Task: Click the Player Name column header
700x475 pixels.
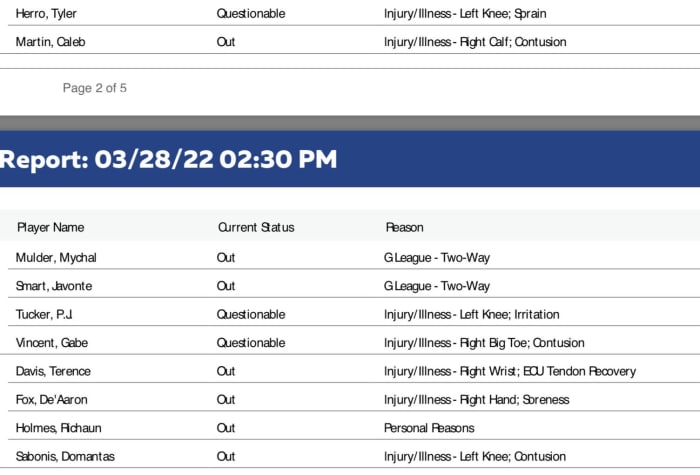Action: (x=50, y=228)
